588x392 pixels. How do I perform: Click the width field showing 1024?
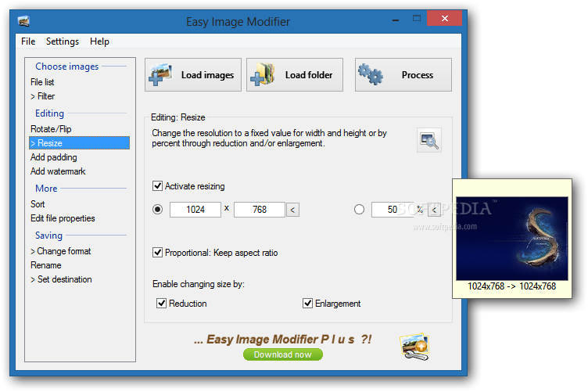[x=195, y=210]
